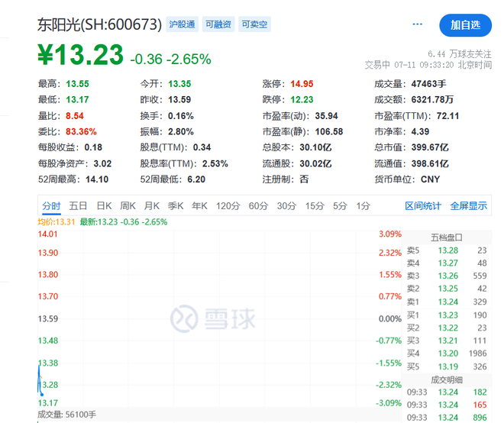Click the 最低 value 13.17
The height and width of the screenshot is (423, 504).
(x=77, y=100)
